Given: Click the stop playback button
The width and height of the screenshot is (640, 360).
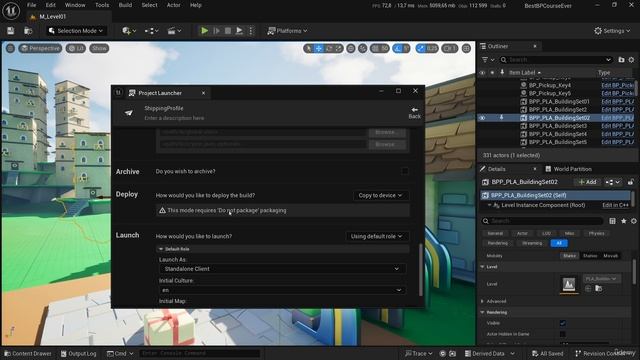Looking at the screenshot, I should pyautogui.click(x=228, y=31).
